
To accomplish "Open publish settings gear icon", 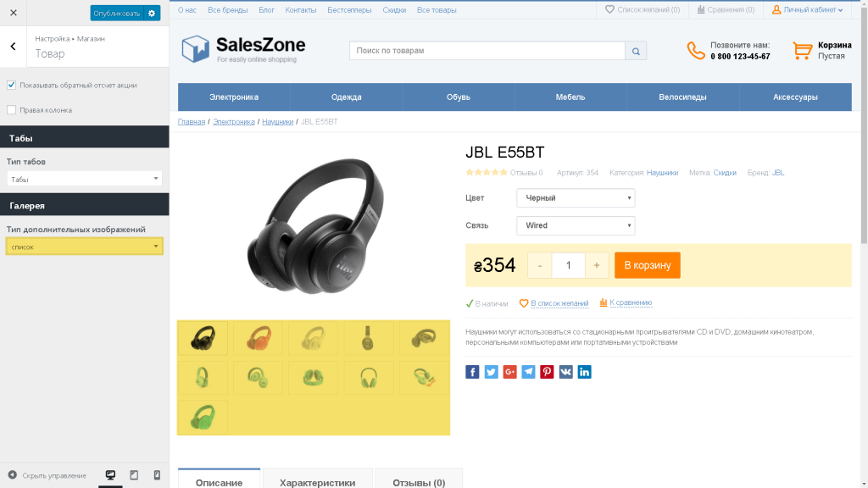I will click(152, 14).
